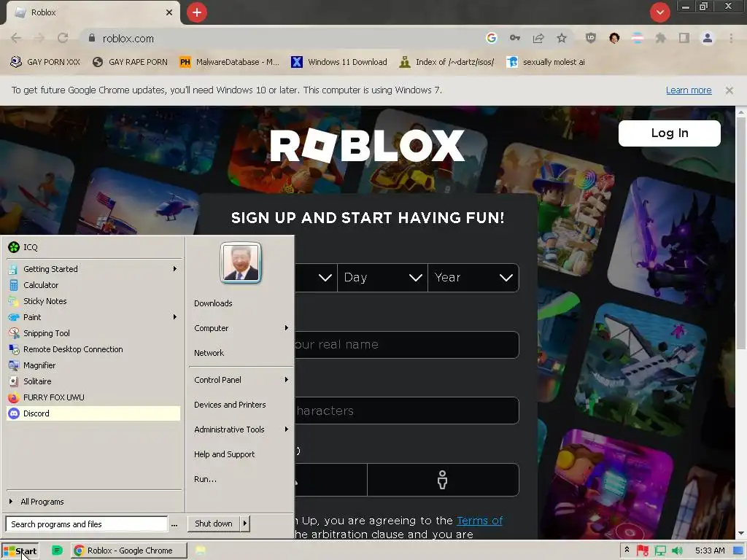This screenshot has height=560, width=747.
Task: Open Discord from the Start menu
Action: point(93,413)
